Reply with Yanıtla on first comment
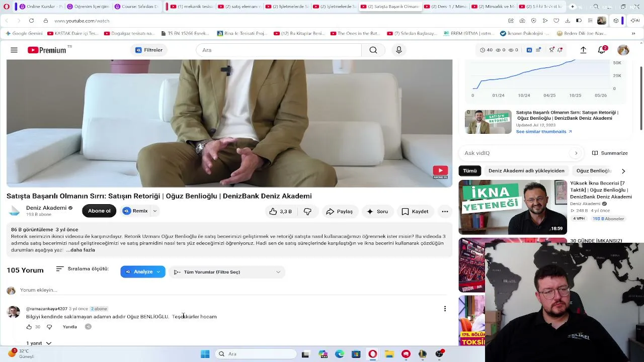 (x=70, y=327)
